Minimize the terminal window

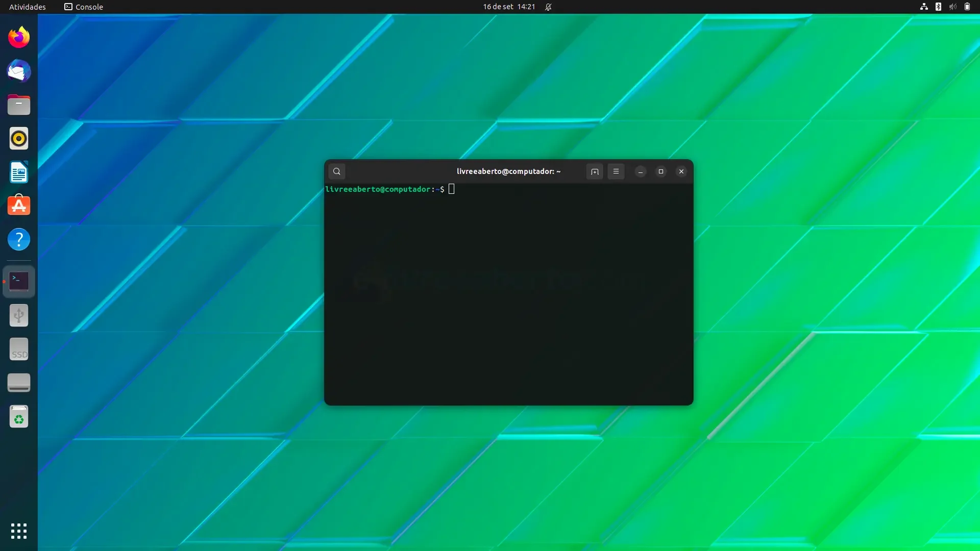(x=641, y=171)
